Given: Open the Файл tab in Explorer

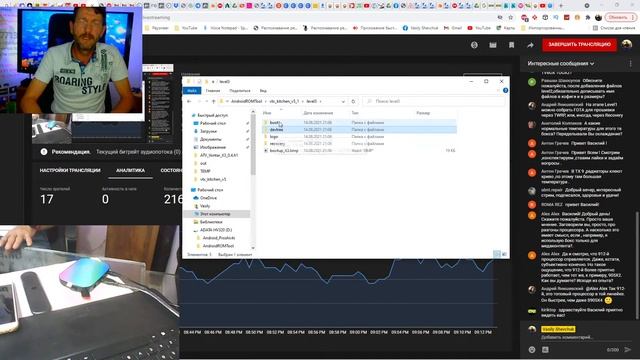Looking at the screenshot, I should 191,91.
